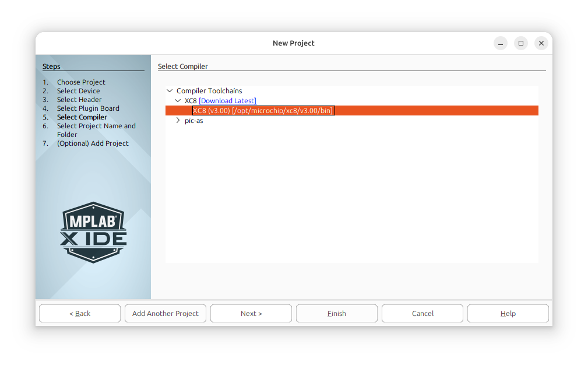Image resolution: width=588 pixels, height=365 pixels.
Task: Collapse the Compiler Toolchains tree node
Action: pyautogui.click(x=170, y=91)
